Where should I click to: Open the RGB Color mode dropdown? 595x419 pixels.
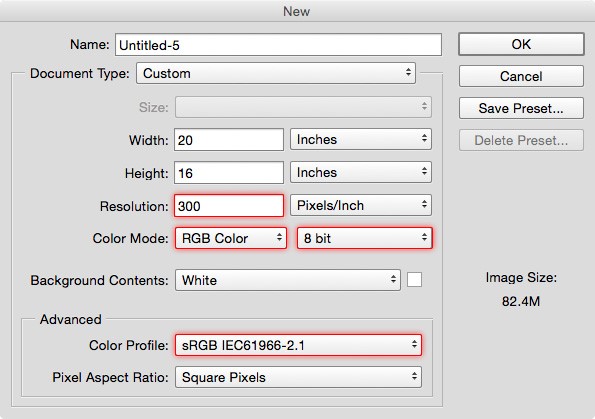(x=231, y=238)
